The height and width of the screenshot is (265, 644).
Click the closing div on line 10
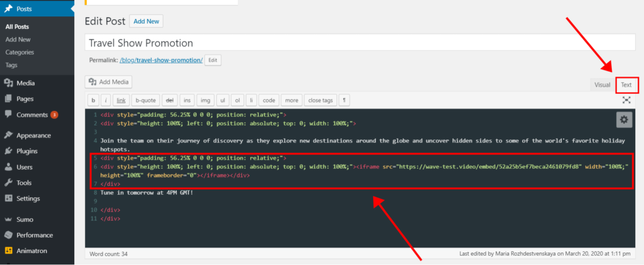(111, 210)
